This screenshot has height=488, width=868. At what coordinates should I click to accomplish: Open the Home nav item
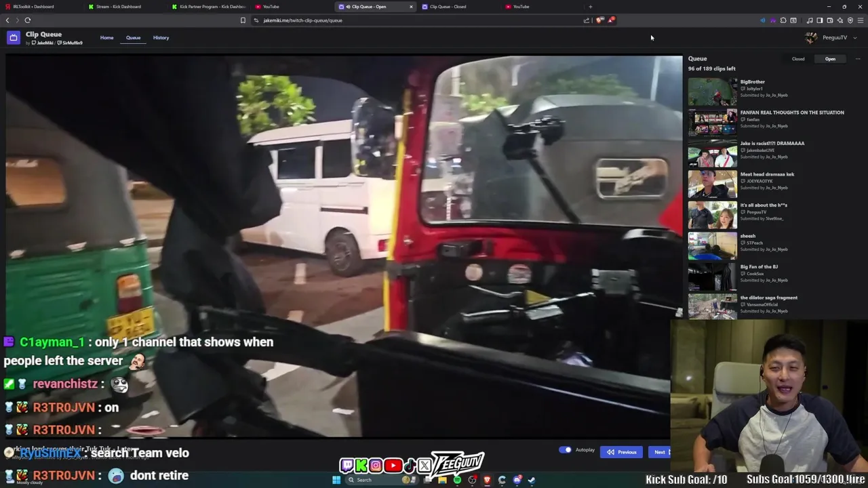point(107,38)
